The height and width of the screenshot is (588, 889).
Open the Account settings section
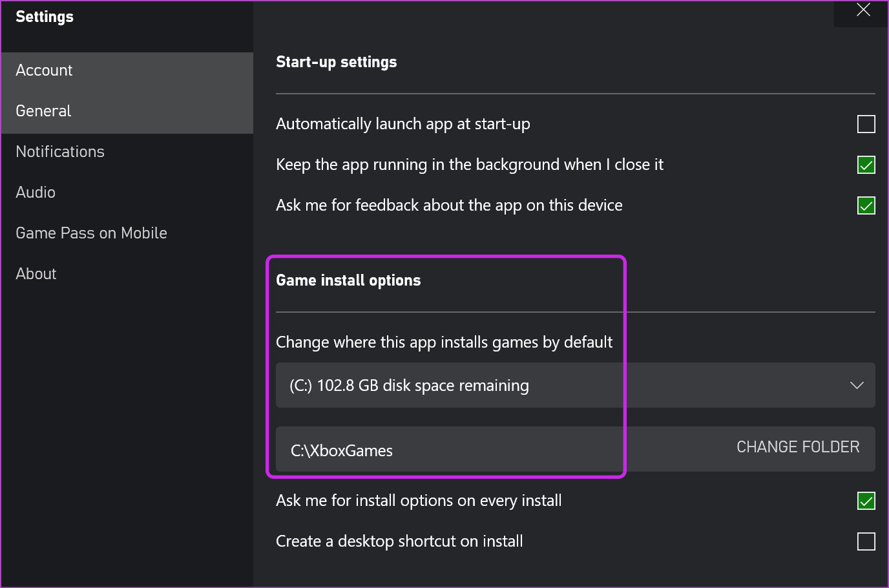[127, 70]
